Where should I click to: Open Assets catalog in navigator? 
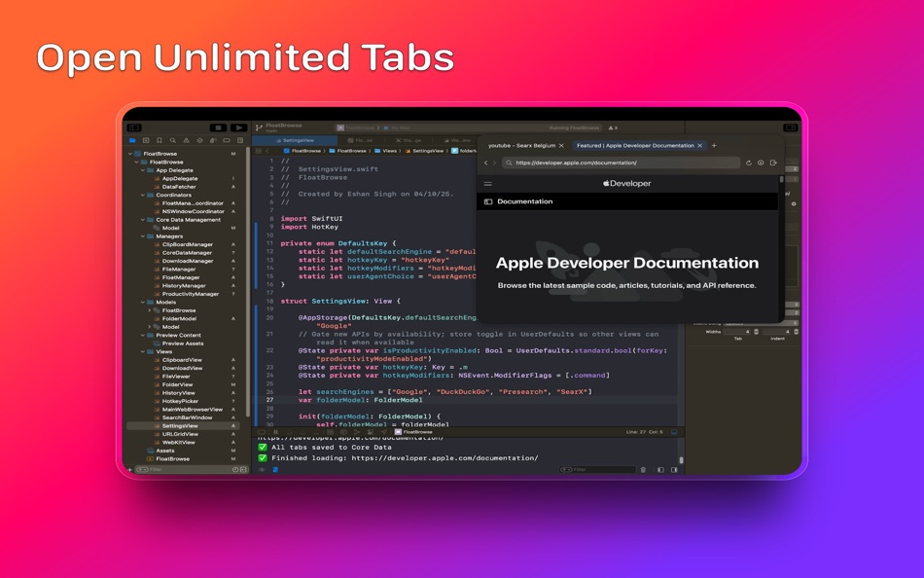(165, 451)
